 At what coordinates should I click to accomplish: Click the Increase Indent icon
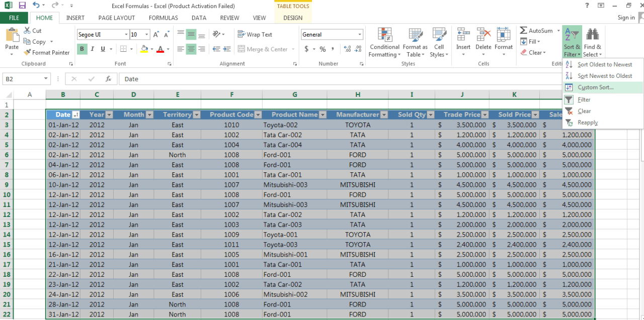pyautogui.click(x=227, y=49)
